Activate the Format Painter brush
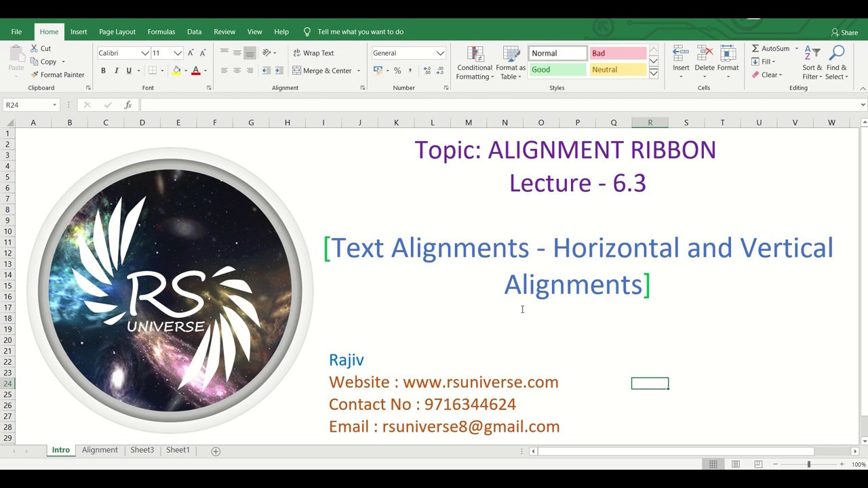Screen dimensions: 868x488 [34, 75]
